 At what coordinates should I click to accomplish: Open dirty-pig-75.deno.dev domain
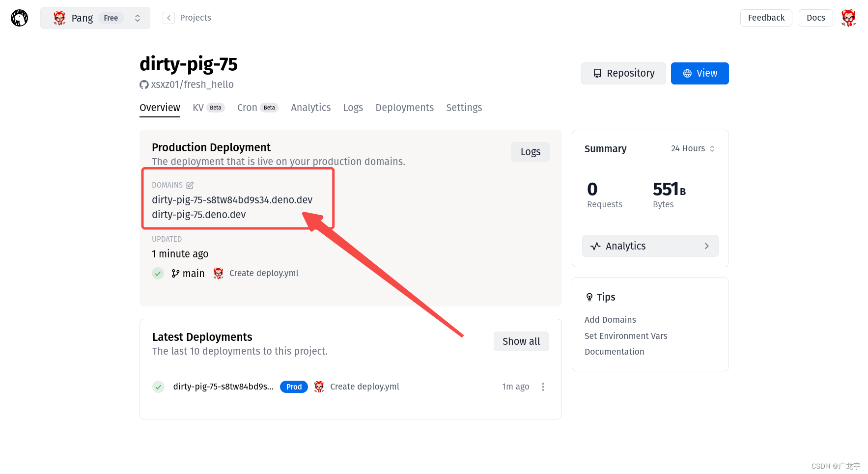point(198,215)
